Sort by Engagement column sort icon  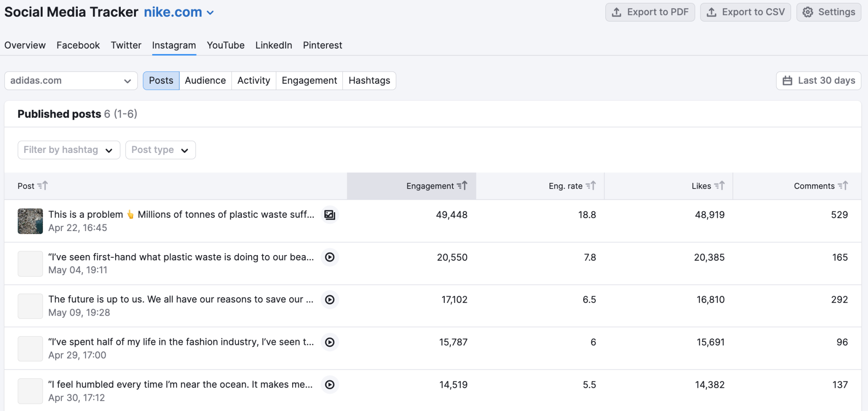pos(462,186)
